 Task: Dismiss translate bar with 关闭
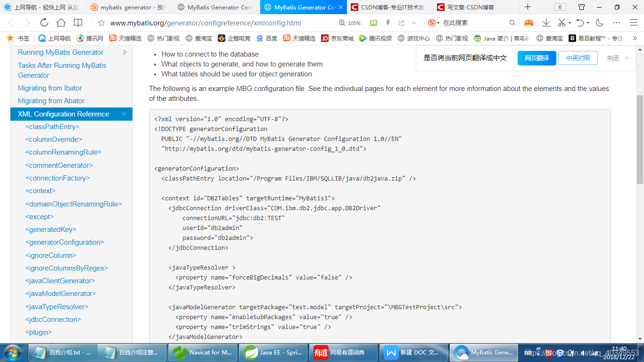tap(612, 58)
